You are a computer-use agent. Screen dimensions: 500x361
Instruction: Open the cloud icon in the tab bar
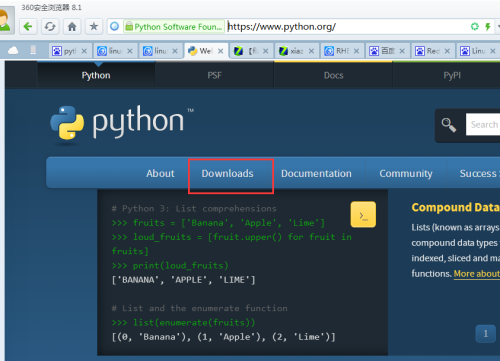[13, 51]
